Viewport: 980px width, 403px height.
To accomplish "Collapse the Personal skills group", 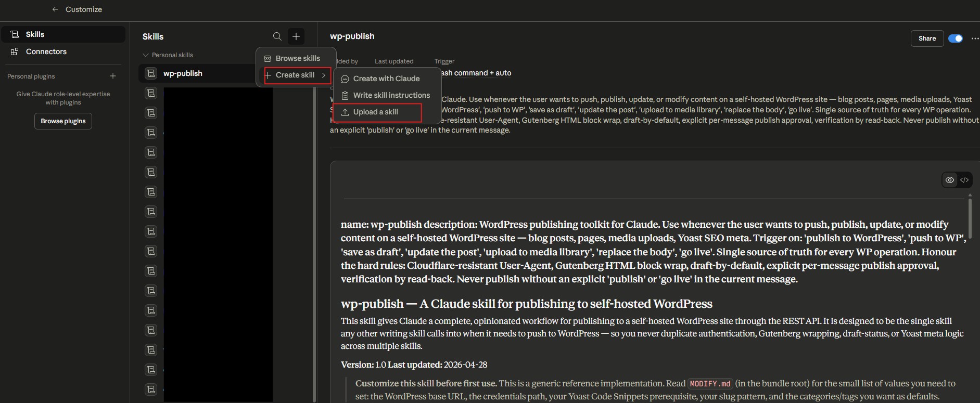I will coord(168,55).
